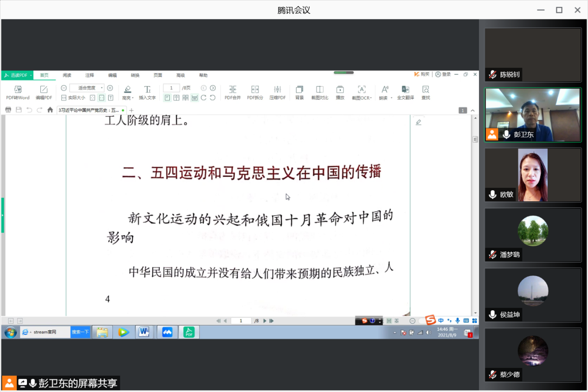The height and width of the screenshot is (392, 588).
Task: Click the 查找 search icon
Action: pos(426,90)
